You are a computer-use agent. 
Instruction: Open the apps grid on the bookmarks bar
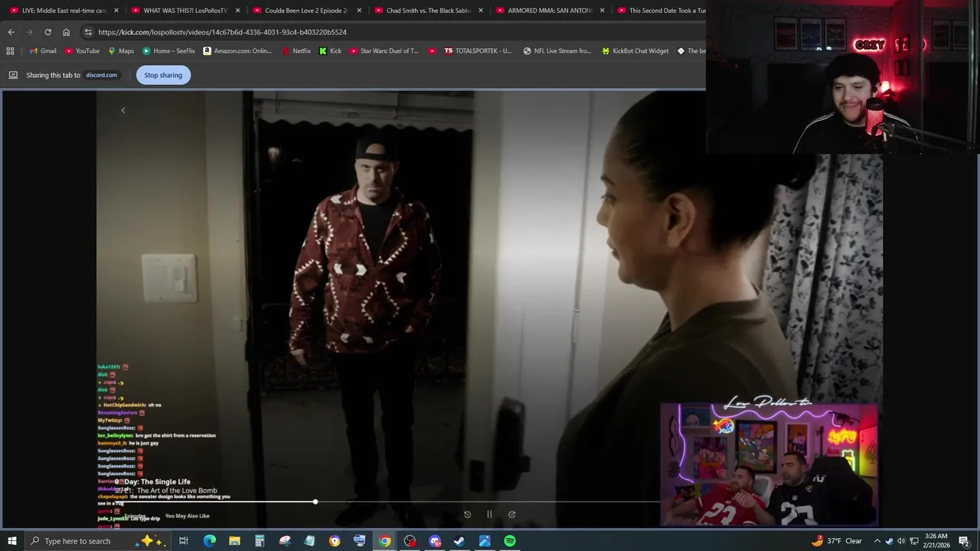tap(10, 51)
